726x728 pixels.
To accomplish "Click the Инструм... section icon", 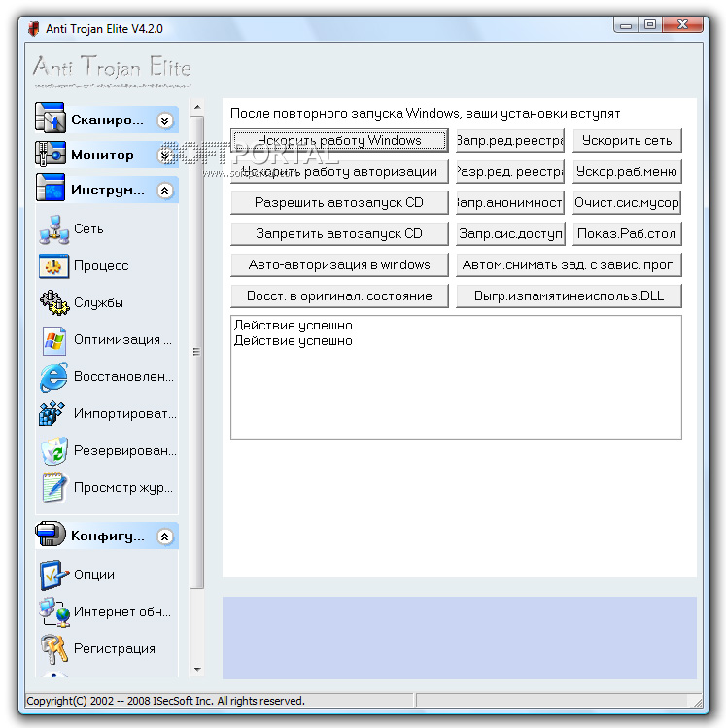I will tap(51, 188).
